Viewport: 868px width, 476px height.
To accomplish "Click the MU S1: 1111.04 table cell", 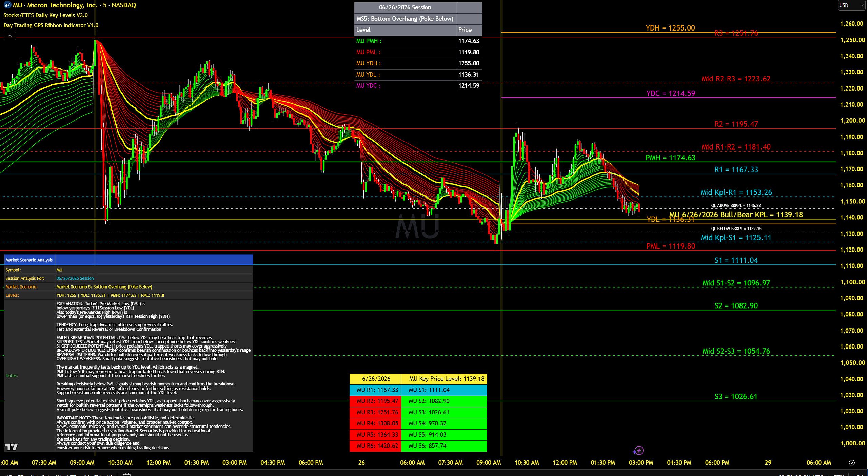I will 444,390.
